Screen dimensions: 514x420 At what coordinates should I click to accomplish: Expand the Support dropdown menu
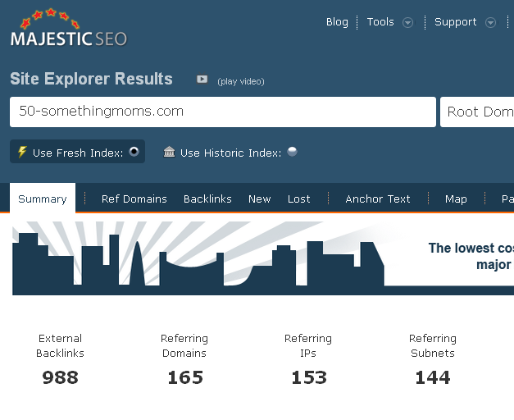pyautogui.click(x=490, y=23)
